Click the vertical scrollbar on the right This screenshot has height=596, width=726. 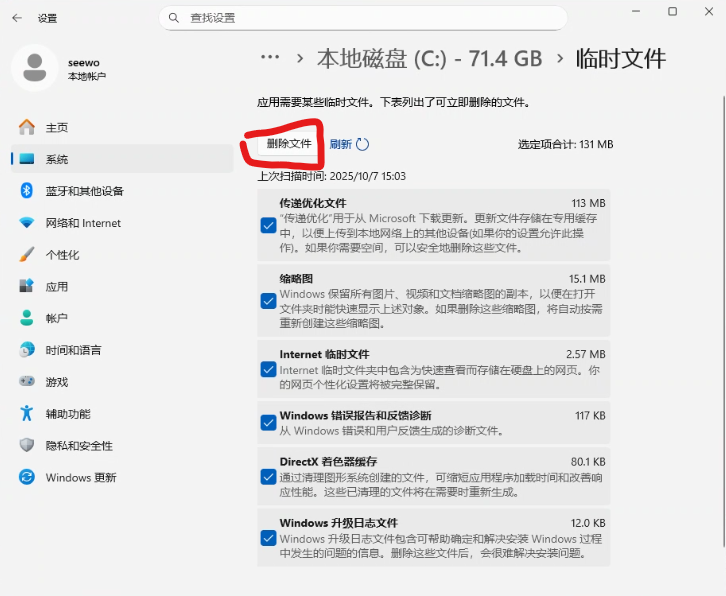tap(724, 324)
